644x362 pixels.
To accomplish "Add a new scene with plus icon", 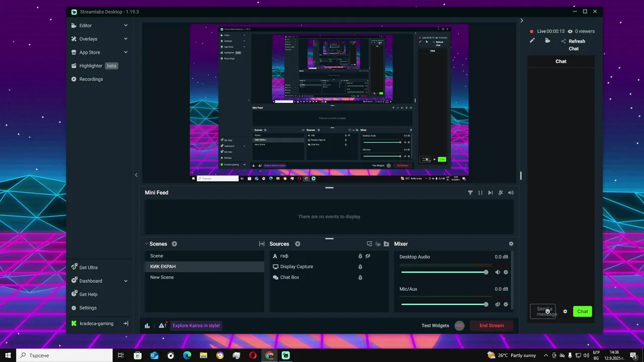I will pos(175,244).
